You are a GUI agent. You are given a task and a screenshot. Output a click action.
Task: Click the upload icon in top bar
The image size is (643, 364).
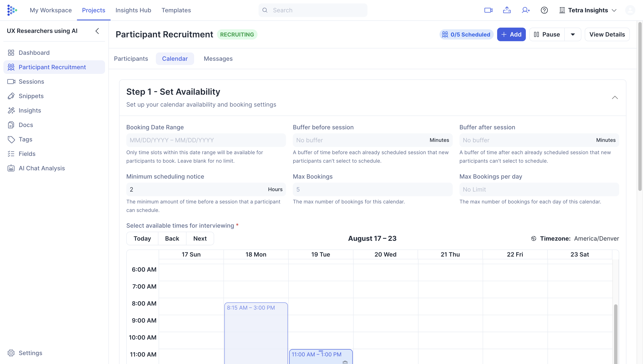tap(507, 10)
